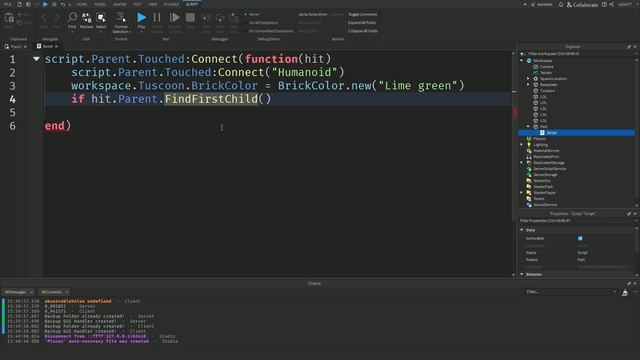Select SoundService in Explorer
Viewport: 640px width, 360px height.
pos(545,204)
